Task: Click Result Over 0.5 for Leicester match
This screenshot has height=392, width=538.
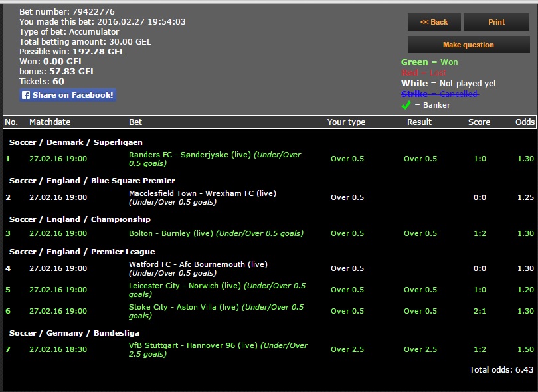Action: tap(420, 290)
